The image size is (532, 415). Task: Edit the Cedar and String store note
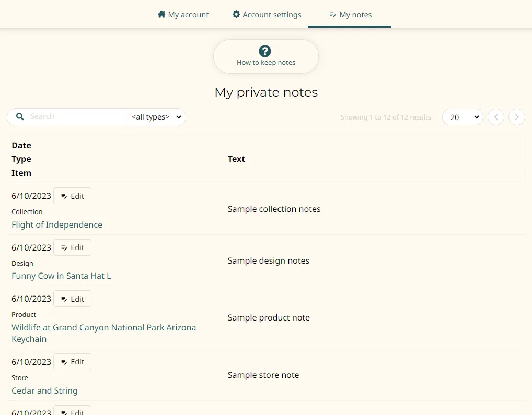pyautogui.click(x=72, y=362)
